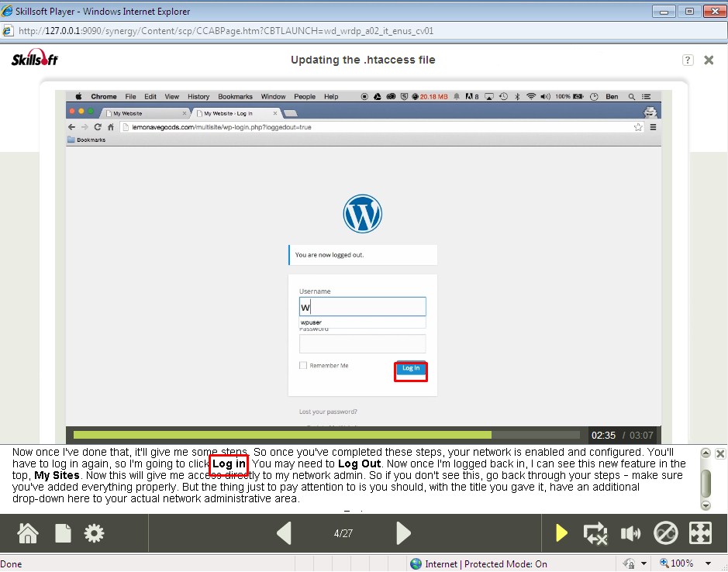The image size is (728, 572).
Task: Open the Time Machine clock icon
Action: (503, 97)
